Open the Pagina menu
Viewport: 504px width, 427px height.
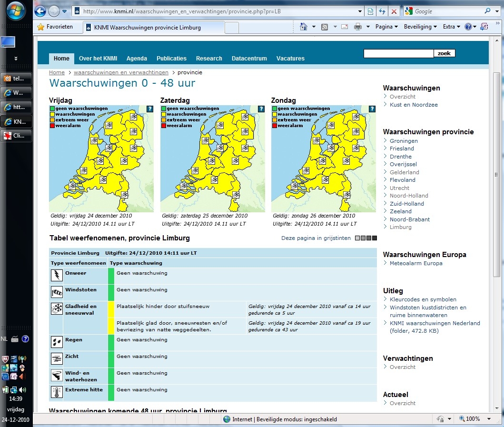tap(386, 27)
